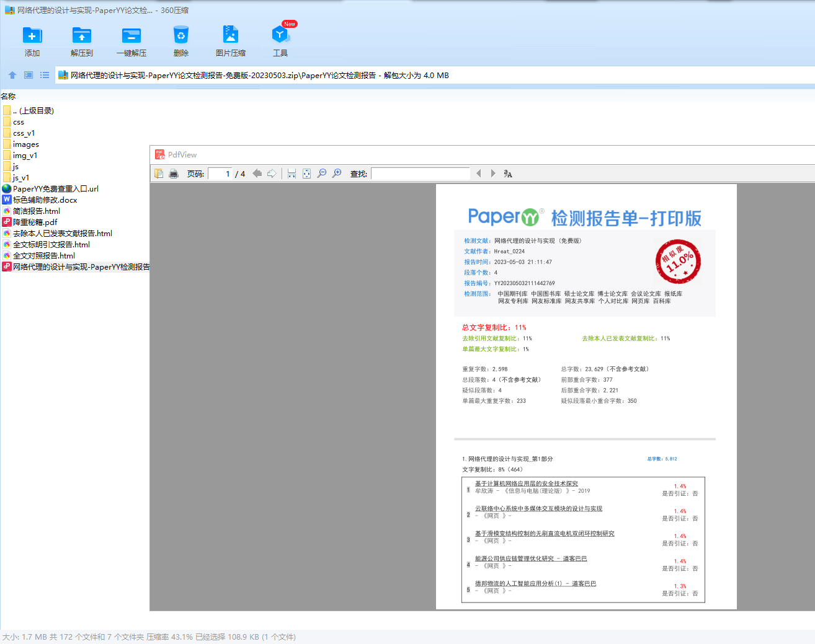Image resolution: width=815 pixels, height=644 pixels.
Task: Go to the previous page in PdfView
Action: 257,174
